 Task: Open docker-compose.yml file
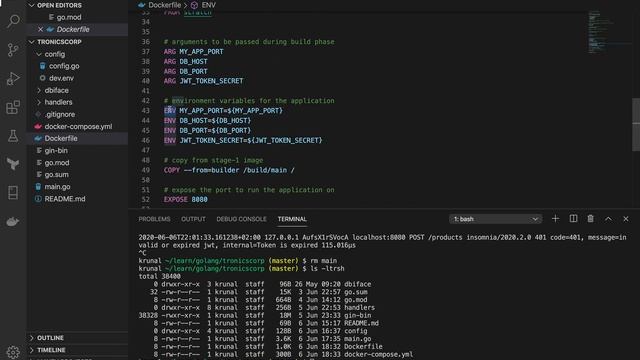(x=77, y=127)
